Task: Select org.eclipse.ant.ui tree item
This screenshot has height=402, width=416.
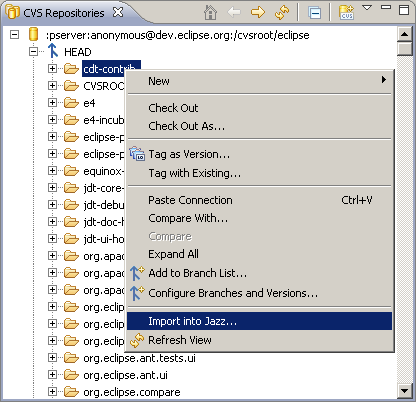Action: coord(125,375)
